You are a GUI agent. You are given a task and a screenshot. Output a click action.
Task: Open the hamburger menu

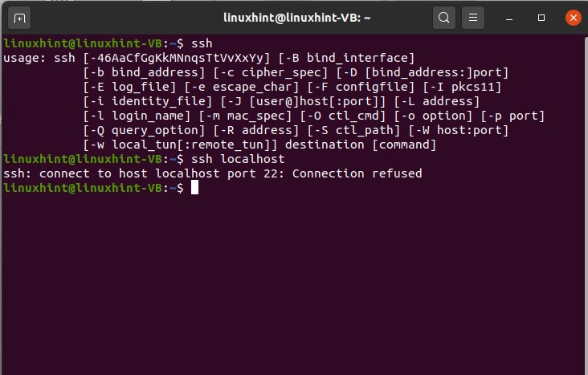(473, 17)
